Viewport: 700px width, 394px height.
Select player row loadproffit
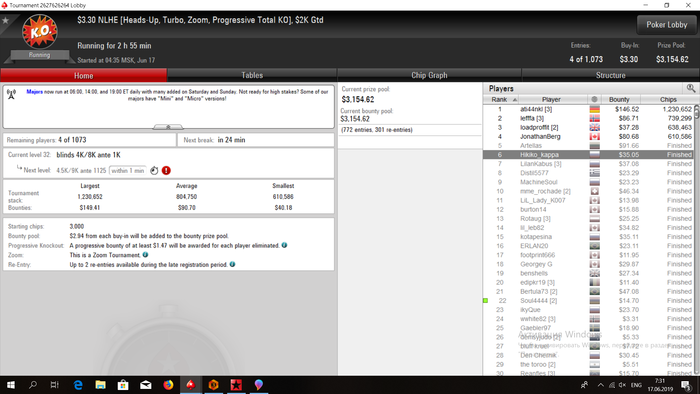pos(588,128)
